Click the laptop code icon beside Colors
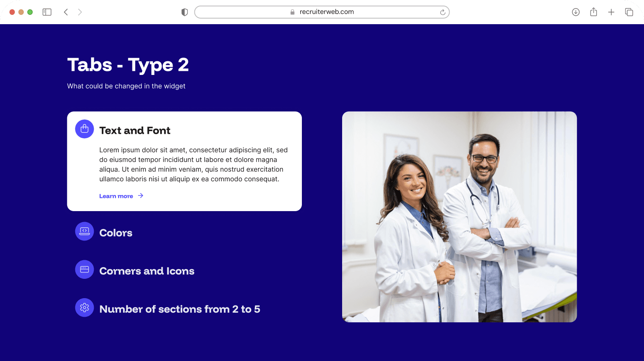The image size is (644, 361). pyautogui.click(x=85, y=231)
